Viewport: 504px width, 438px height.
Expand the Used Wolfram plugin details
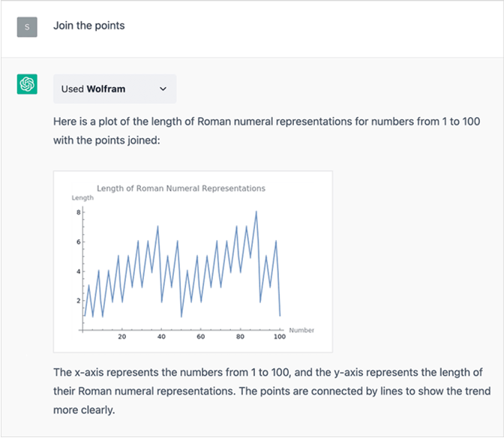tap(114, 88)
